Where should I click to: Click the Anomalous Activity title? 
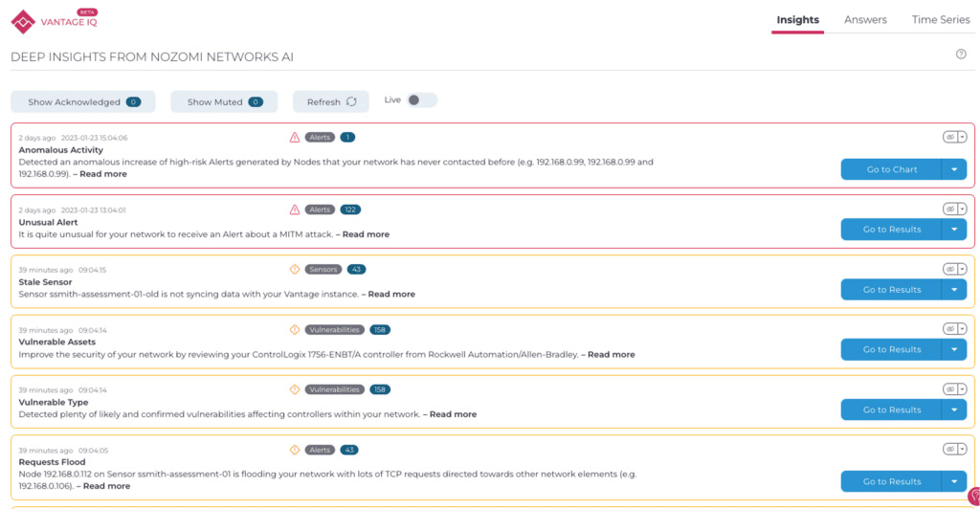tap(60, 150)
